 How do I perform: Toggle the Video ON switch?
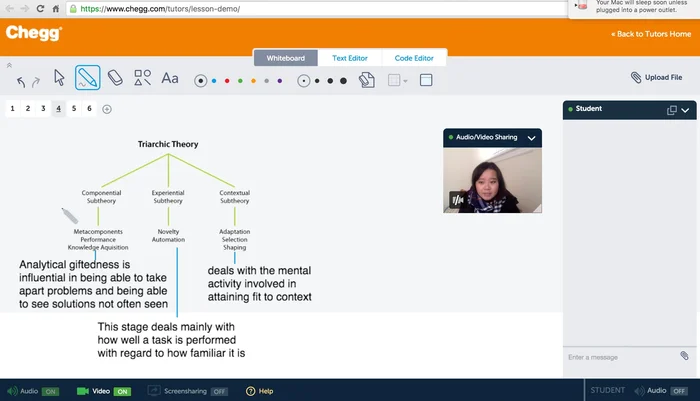click(x=122, y=391)
